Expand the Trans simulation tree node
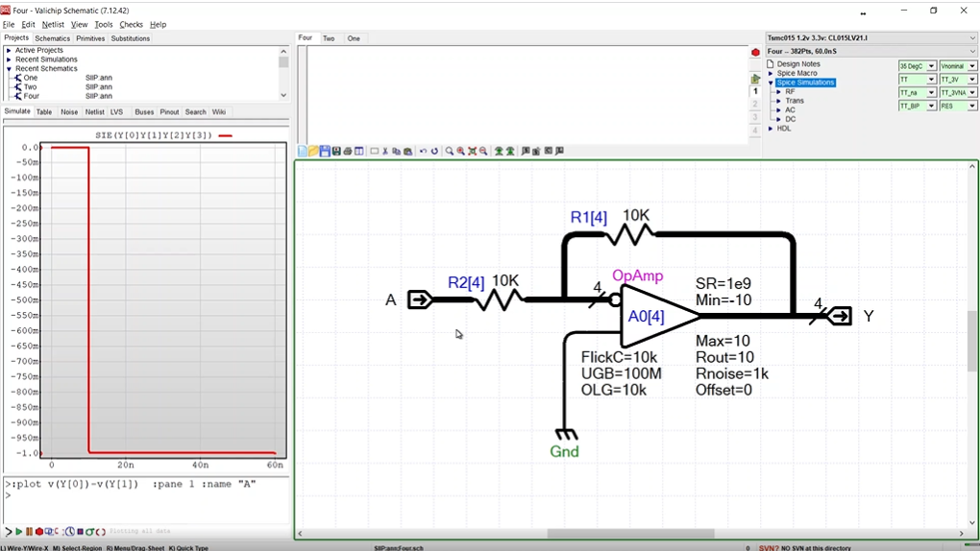The width and height of the screenshot is (980, 551). [779, 101]
